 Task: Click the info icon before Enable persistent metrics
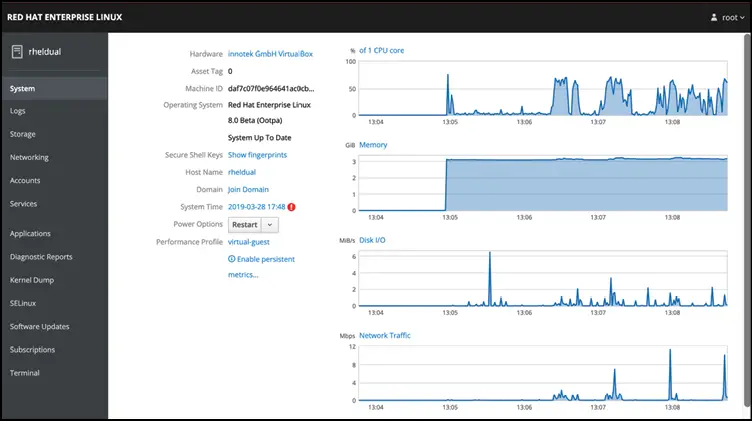232,259
